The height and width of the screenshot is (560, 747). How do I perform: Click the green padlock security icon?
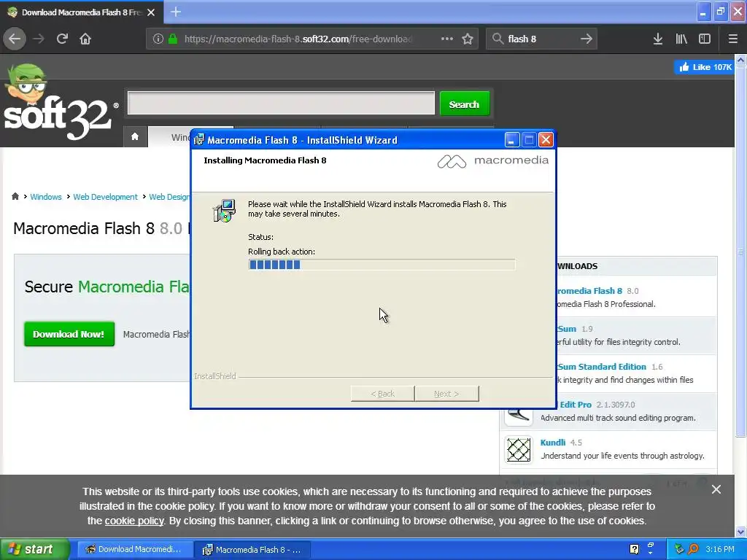pos(173,39)
